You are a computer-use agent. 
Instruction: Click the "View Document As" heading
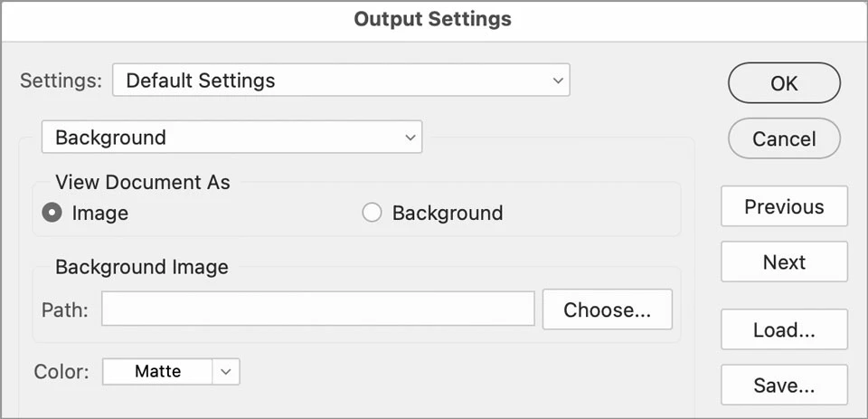pyautogui.click(x=143, y=182)
